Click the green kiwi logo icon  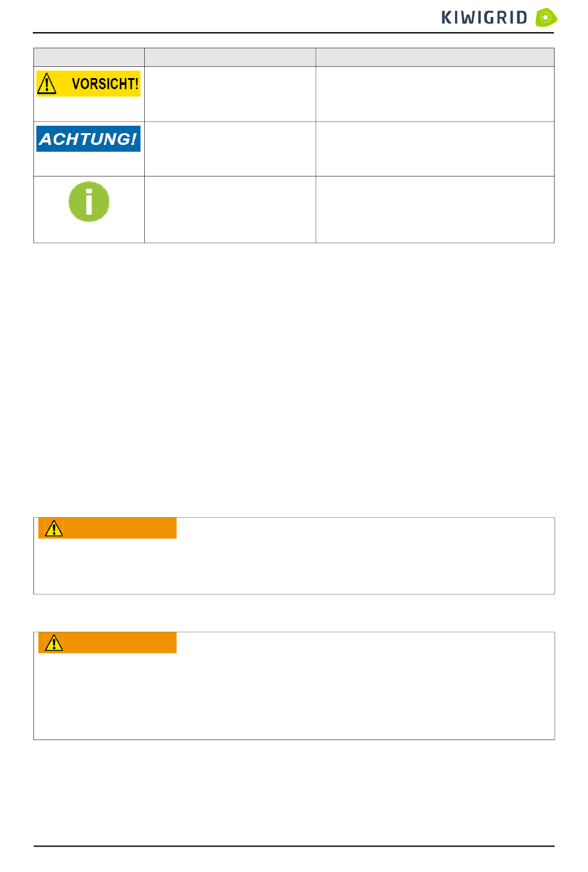coord(546,17)
